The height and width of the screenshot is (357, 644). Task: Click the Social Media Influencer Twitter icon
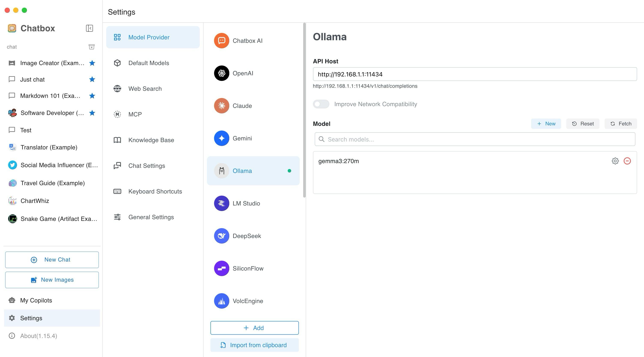[12, 165]
